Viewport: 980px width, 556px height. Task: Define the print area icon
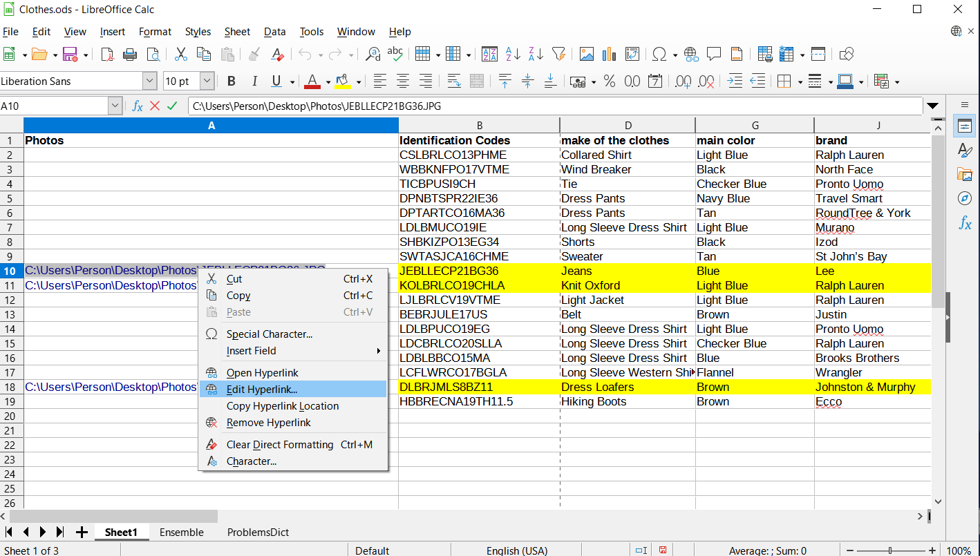[765, 54]
